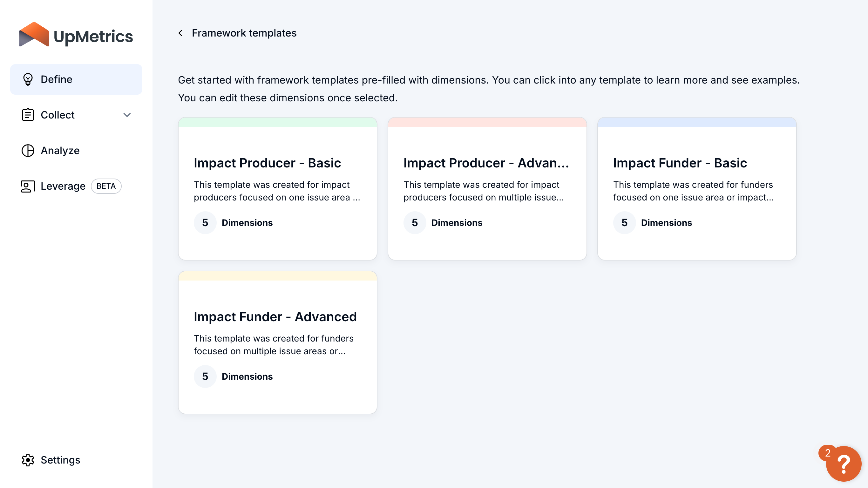Click the Analyze icon in sidebar
Viewport: 868px width, 488px height.
tap(28, 150)
